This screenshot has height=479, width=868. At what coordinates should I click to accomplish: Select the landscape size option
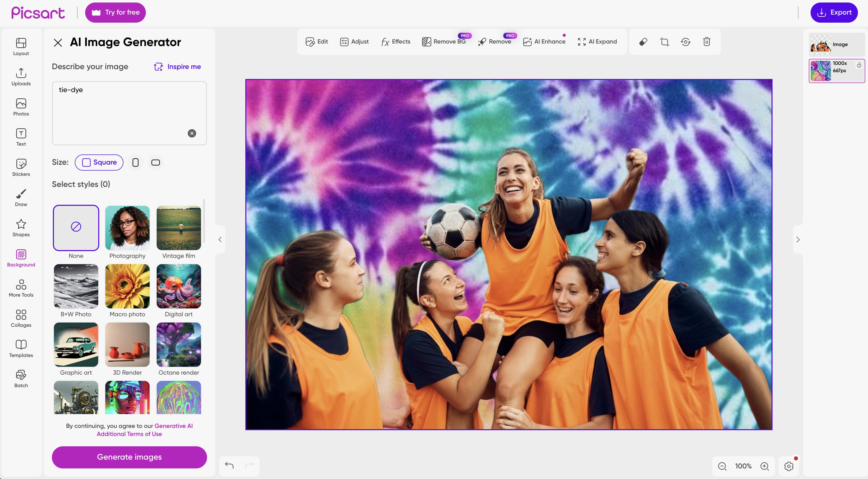[155, 162]
